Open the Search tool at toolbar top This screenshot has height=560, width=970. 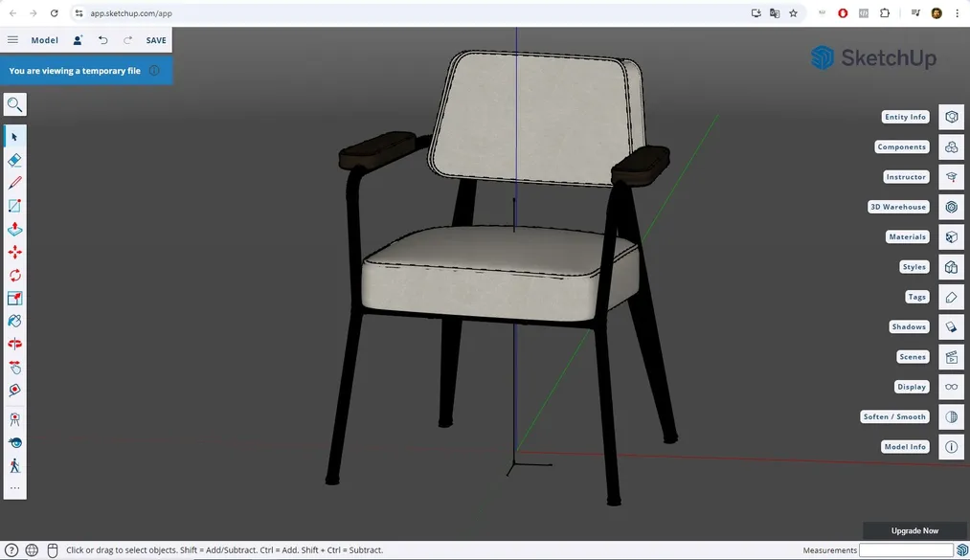(14, 104)
